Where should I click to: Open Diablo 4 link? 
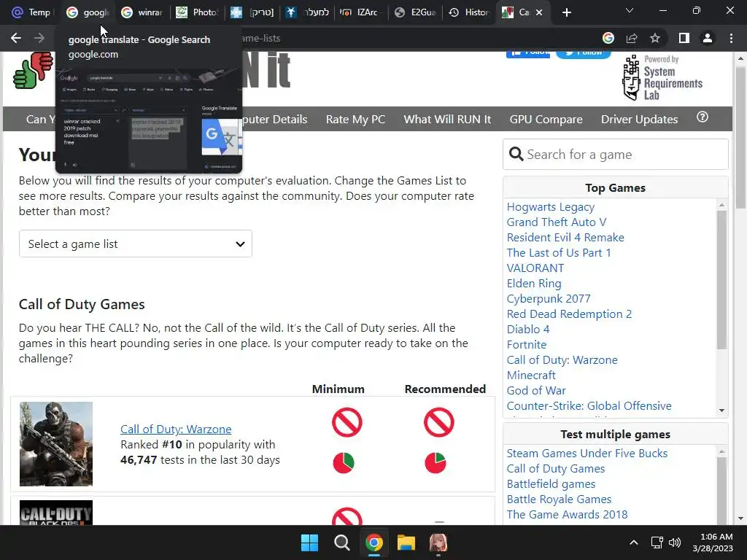tap(528, 329)
